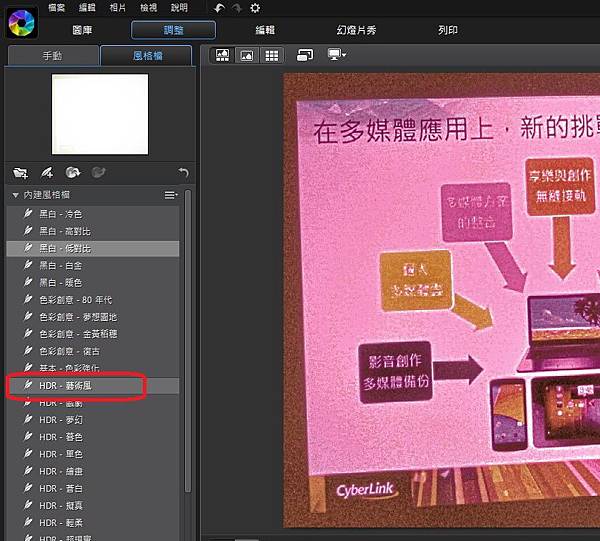Click brush icon beside 黑白 - 白金

click(28, 265)
